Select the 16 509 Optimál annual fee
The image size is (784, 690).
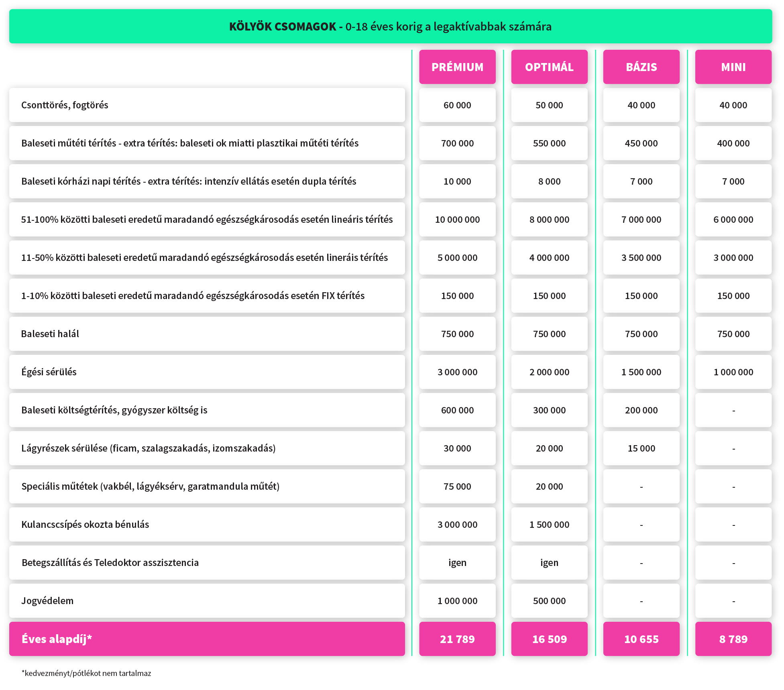point(549,639)
